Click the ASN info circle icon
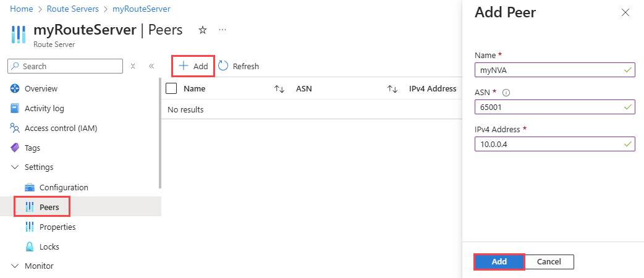 506,93
